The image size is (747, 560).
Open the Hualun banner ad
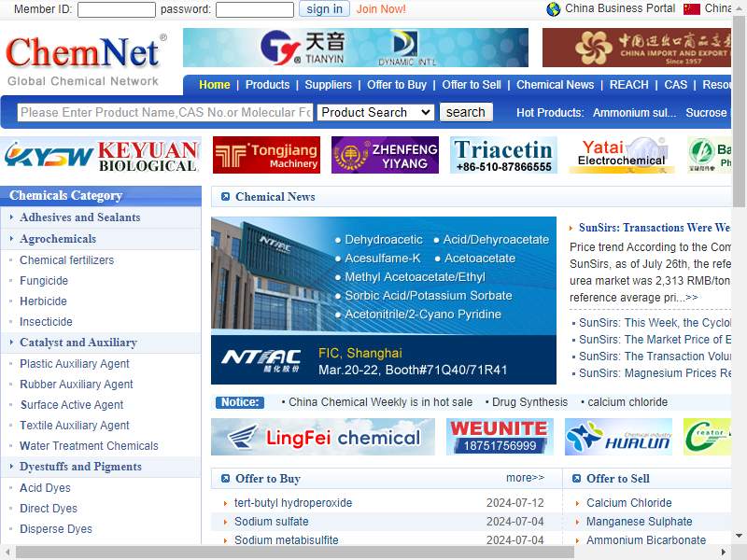tap(618, 437)
